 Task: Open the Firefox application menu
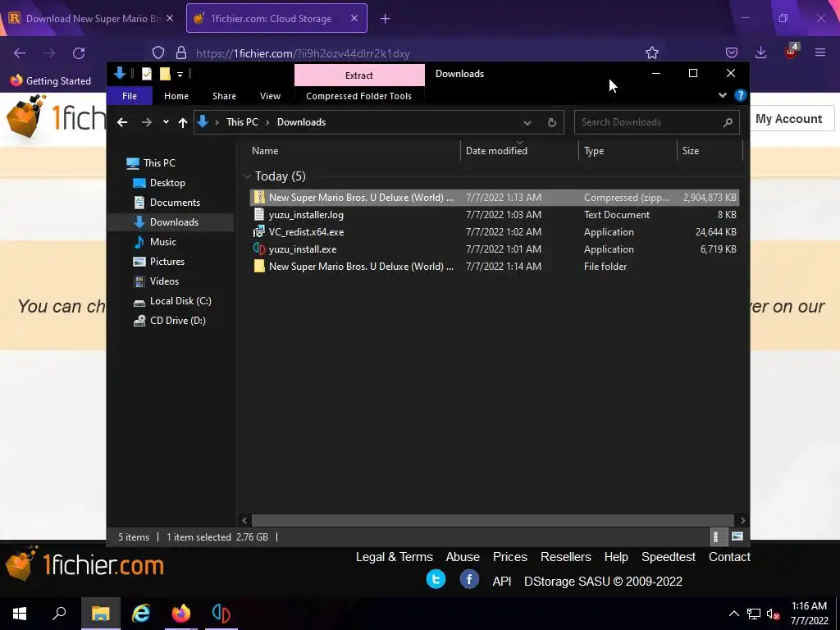pos(820,52)
